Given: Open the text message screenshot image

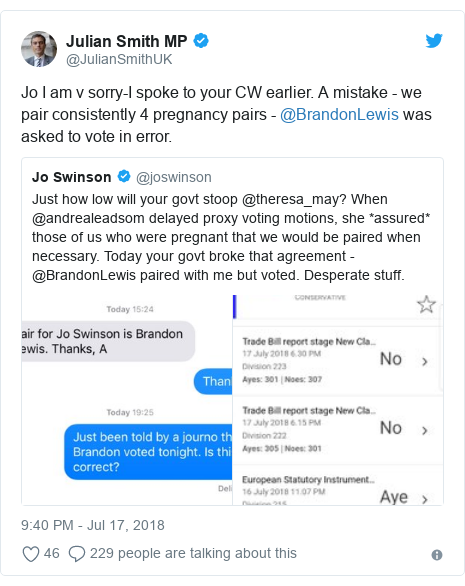Looking at the screenshot, I should click(127, 400).
